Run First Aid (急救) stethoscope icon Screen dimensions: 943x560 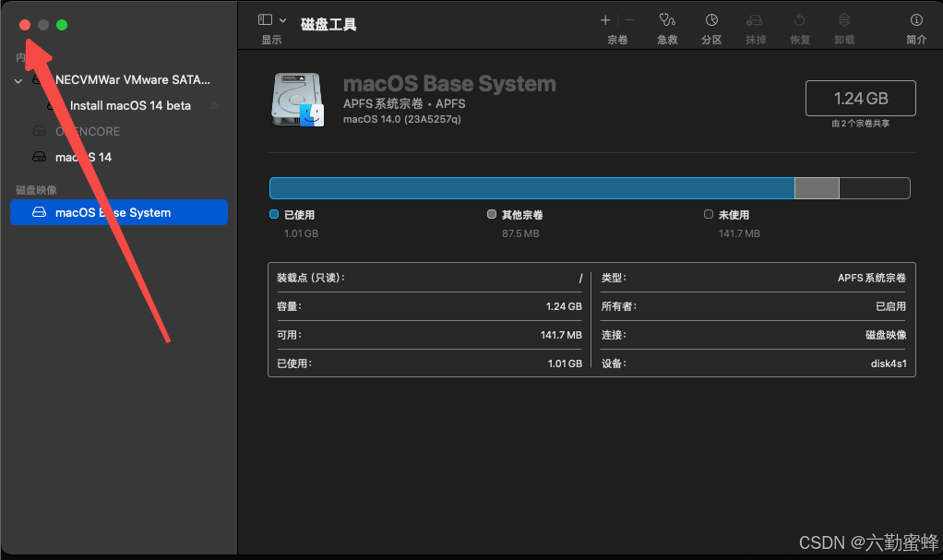pyautogui.click(x=667, y=20)
